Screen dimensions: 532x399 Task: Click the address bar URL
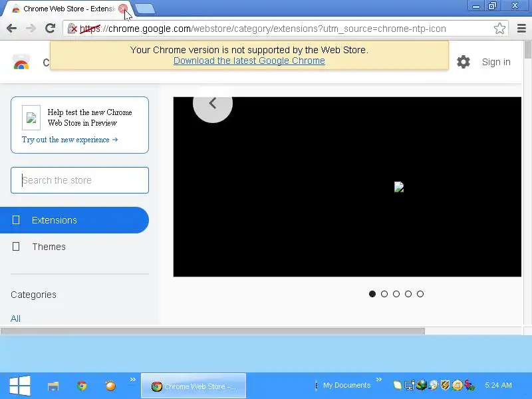click(263, 29)
